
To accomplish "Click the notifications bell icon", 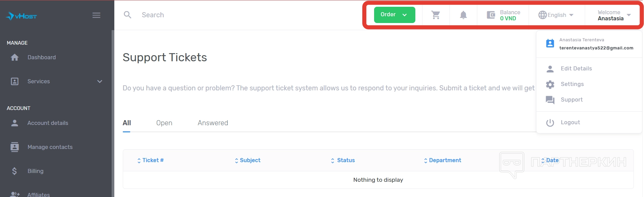I will (x=463, y=15).
